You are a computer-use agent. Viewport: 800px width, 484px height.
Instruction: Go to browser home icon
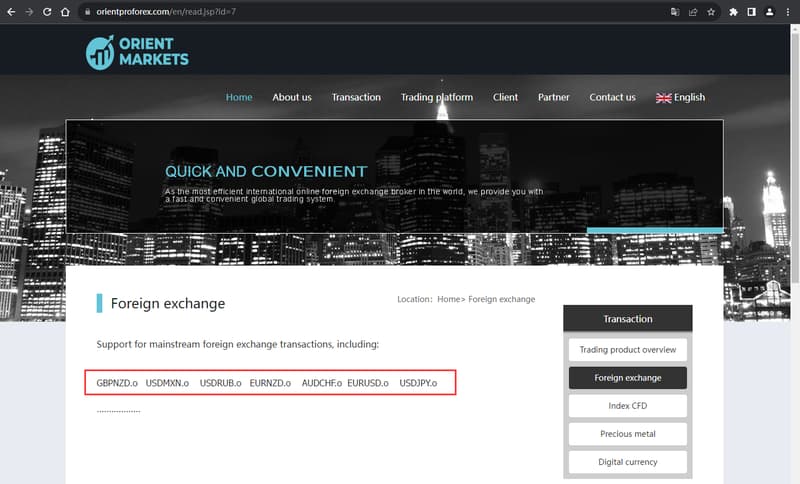click(65, 12)
